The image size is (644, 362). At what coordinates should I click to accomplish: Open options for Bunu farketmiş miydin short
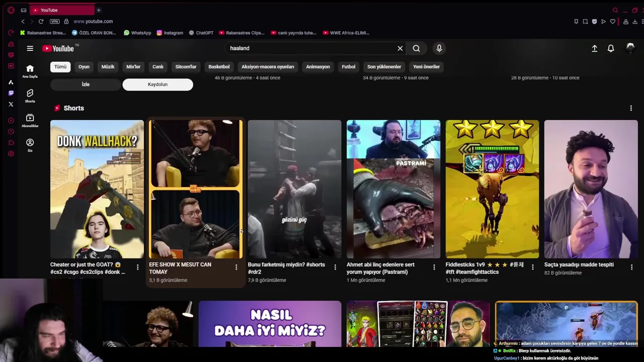(335, 267)
